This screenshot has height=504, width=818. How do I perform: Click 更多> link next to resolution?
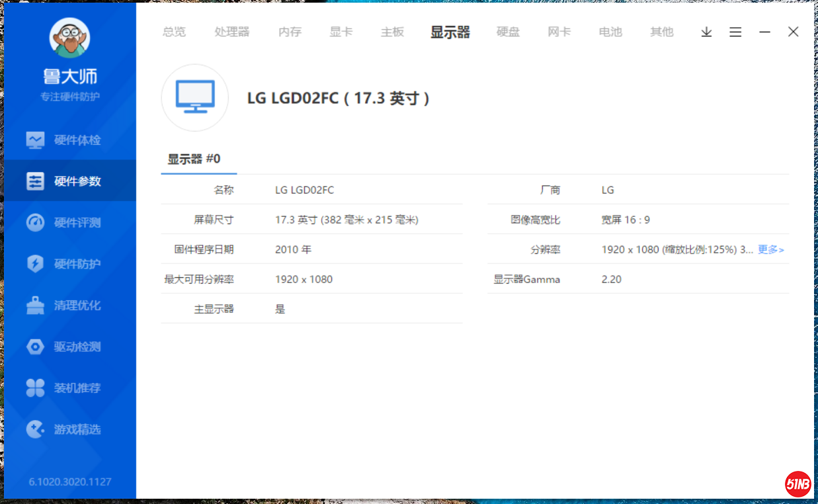(x=770, y=250)
